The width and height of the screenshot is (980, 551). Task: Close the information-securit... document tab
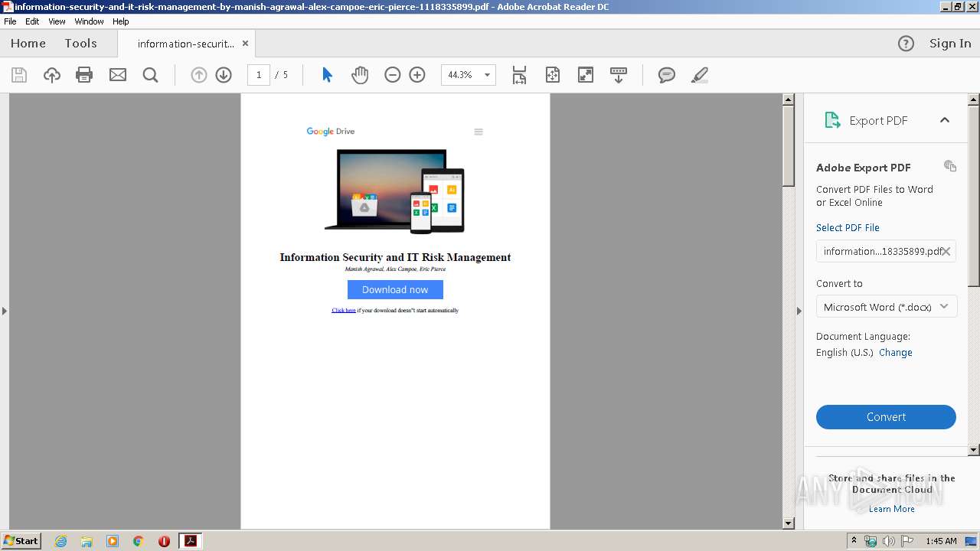coord(245,44)
